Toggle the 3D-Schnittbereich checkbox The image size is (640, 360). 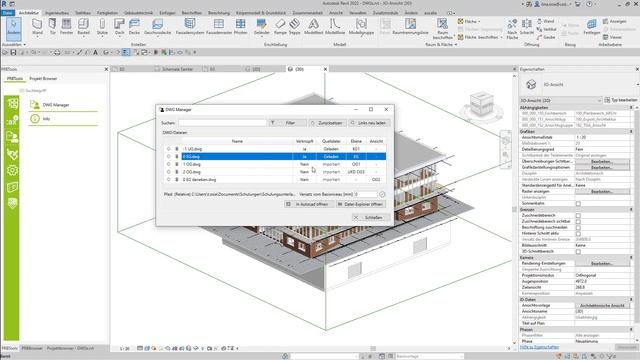coord(578,251)
